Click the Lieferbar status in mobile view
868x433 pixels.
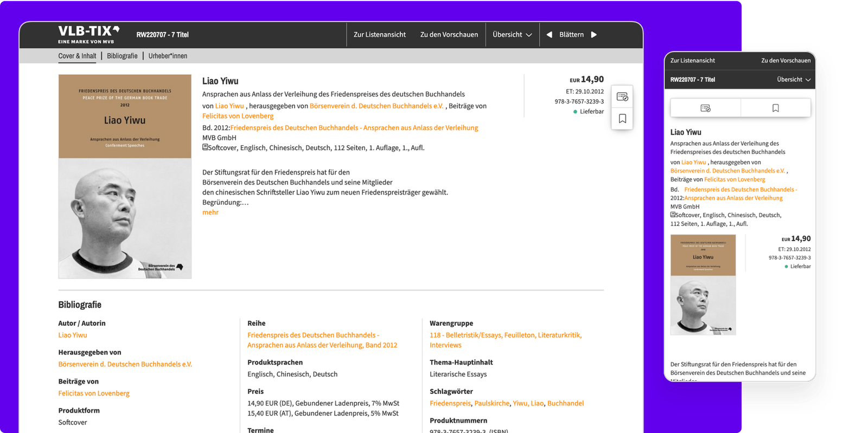(797, 267)
